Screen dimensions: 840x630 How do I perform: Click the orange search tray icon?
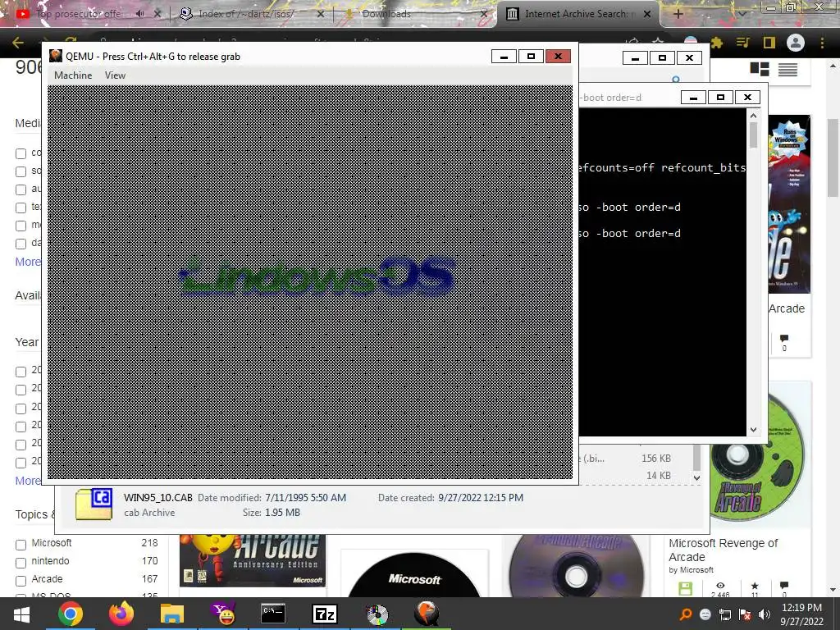(685, 614)
